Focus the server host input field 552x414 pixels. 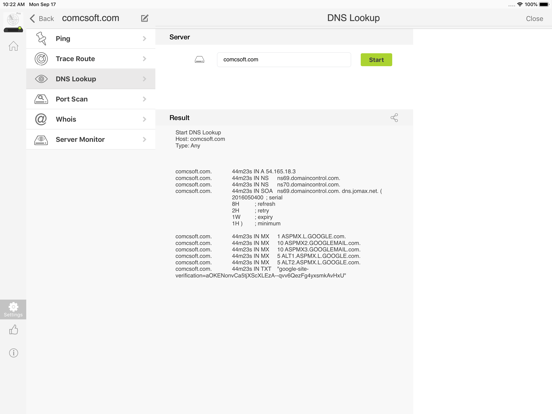tap(284, 59)
